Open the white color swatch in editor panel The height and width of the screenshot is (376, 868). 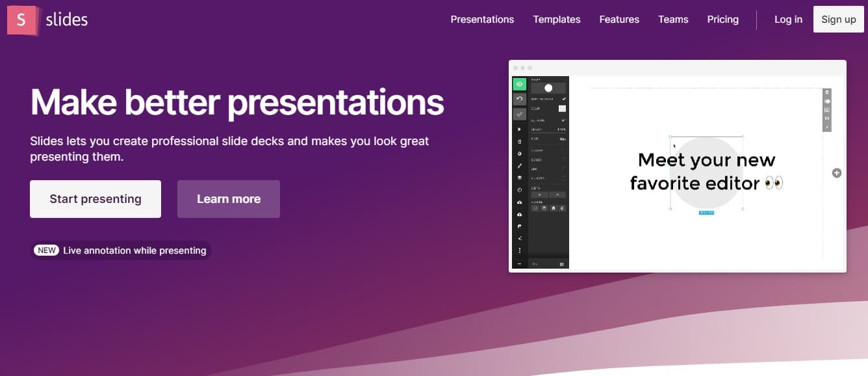(x=562, y=109)
